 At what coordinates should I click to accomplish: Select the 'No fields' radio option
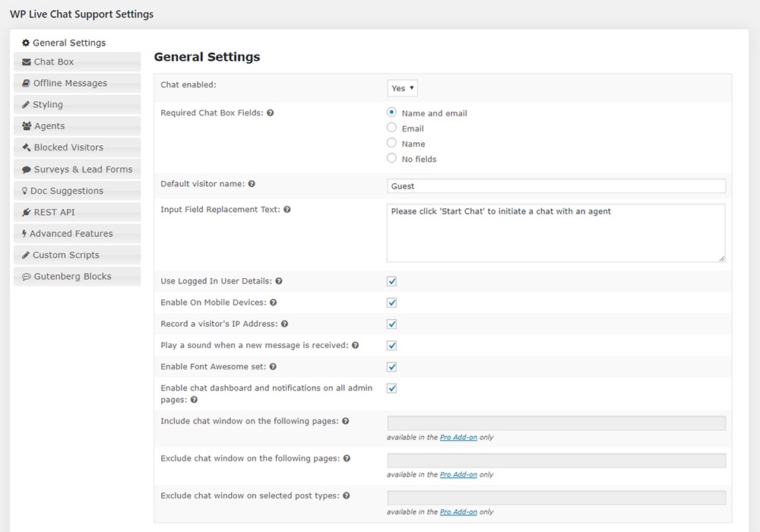391,158
